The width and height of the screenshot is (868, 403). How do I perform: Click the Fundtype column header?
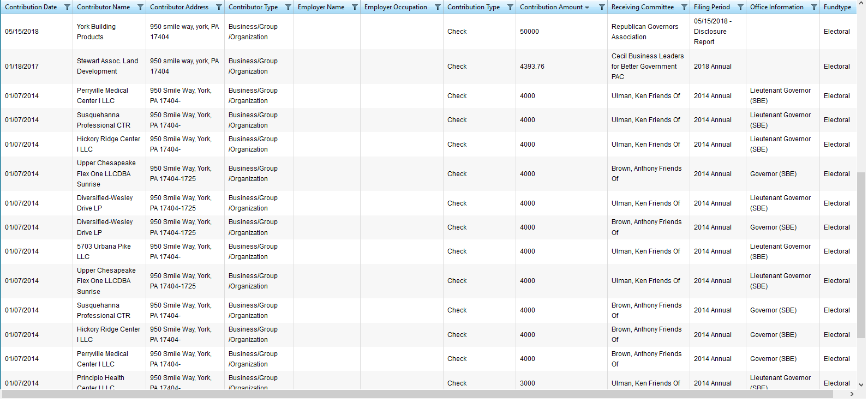[837, 7]
